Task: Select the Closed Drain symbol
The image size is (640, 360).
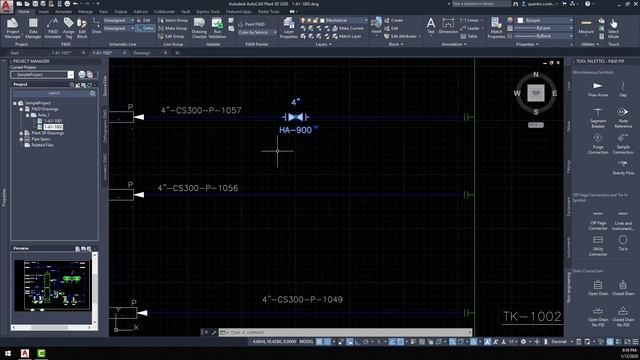Action: (623, 287)
